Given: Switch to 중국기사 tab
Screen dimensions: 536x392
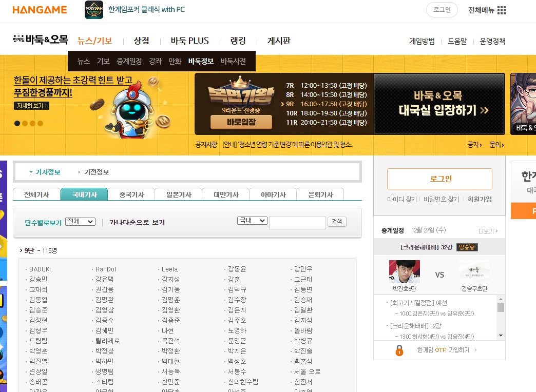Looking at the screenshot, I should tap(131, 194).
